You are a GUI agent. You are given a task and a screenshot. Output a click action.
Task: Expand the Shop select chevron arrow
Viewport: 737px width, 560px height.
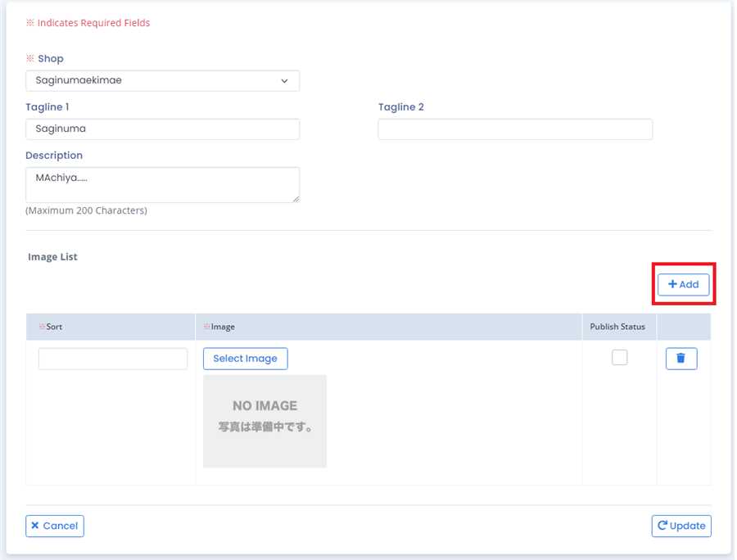point(284,81)
